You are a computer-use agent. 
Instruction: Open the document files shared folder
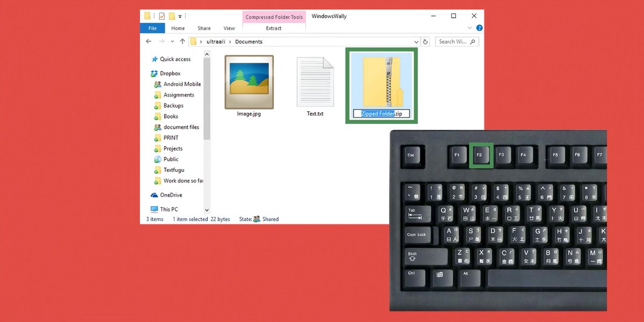click(177, 127)
